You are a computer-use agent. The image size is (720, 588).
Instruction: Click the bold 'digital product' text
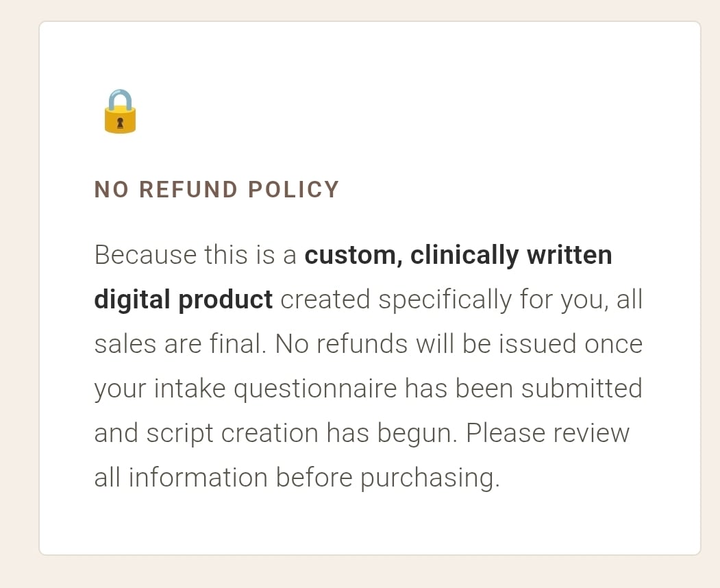tap(183, 299)
